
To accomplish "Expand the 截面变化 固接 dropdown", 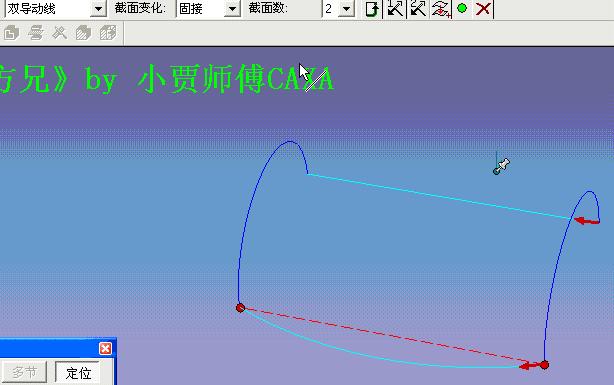I will point(232,9).
